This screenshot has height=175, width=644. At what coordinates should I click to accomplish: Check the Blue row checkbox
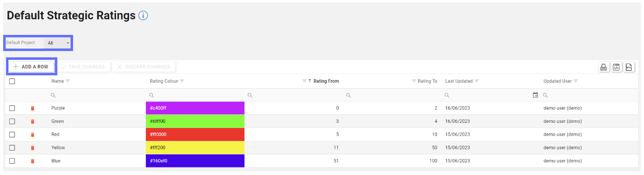tap(12, 161)
